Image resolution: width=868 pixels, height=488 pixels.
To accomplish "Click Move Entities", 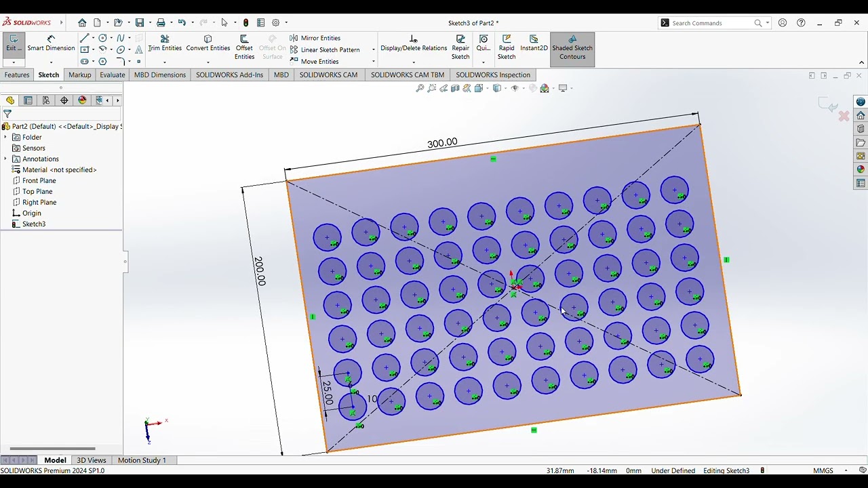I will (314, 62).
